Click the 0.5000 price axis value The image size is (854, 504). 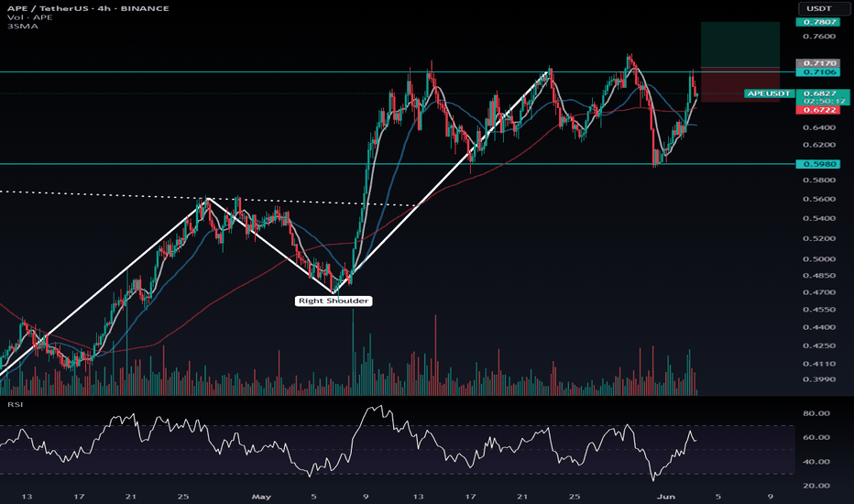(x=819, y=258)
